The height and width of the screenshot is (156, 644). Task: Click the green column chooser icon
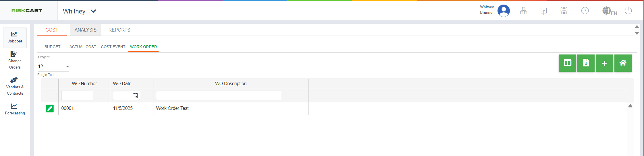tap(567, 63)
